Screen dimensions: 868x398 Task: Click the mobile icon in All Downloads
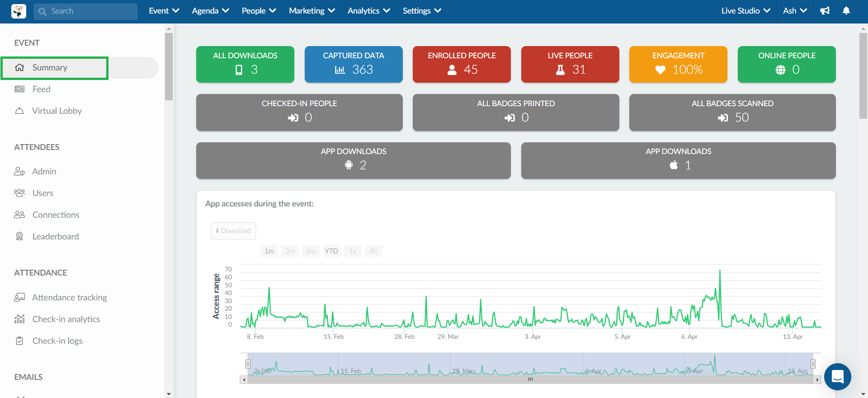(x=239, y=70)
